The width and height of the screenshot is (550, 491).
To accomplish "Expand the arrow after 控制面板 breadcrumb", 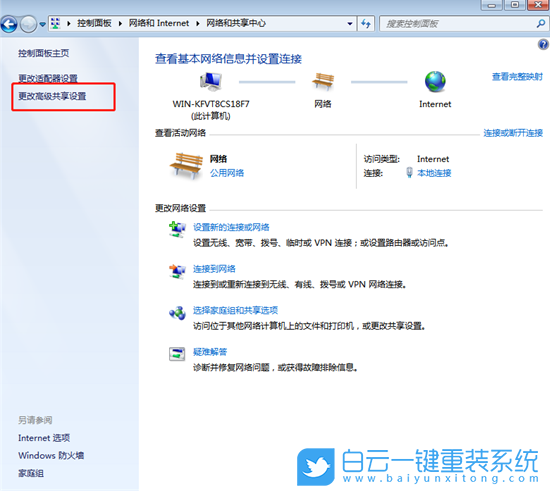I will click(x=120, y=23).
